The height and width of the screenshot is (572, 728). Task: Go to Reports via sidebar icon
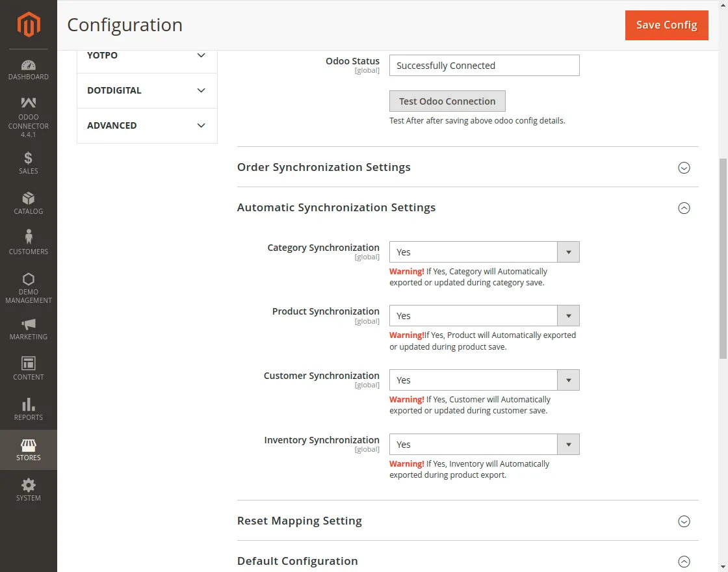(x=28, y=408)
